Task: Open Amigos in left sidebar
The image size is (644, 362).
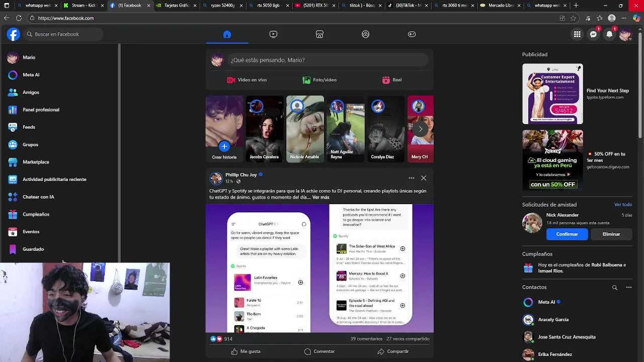Action: click(x=60, y=93)
